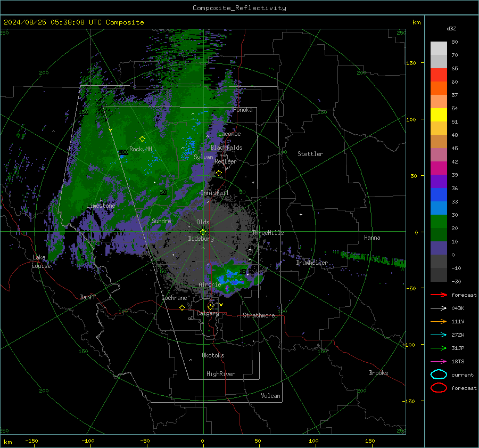Click the Lake Louise label
The image size is (479, 448).
(x=41, y=262)
